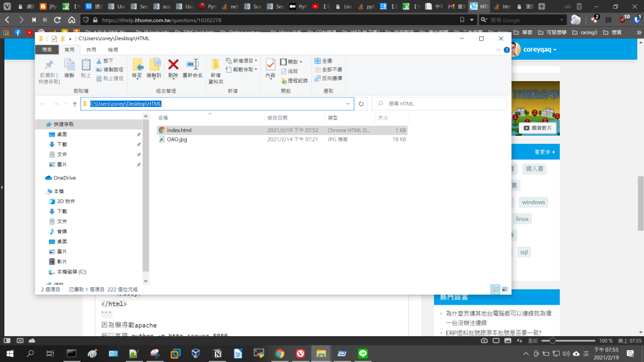644x362 pixels.
Task: Select 3D 物件 in navigation pane
Action: 62,201
